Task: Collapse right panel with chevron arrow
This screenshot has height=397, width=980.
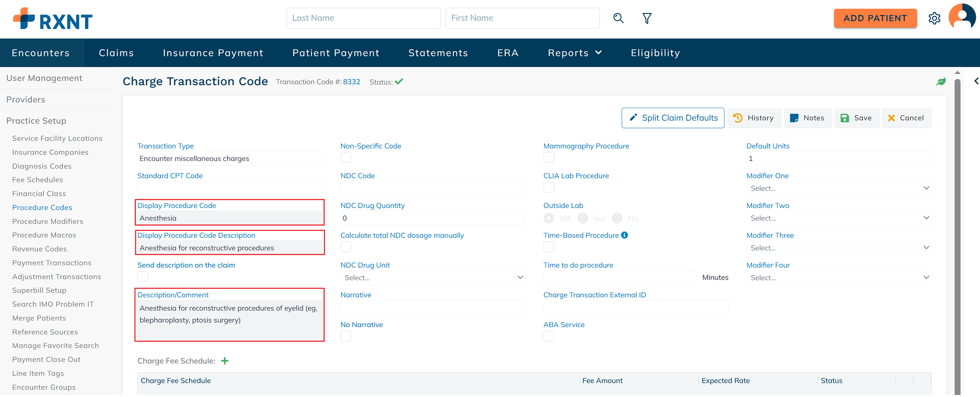Action: click(976, 81)
